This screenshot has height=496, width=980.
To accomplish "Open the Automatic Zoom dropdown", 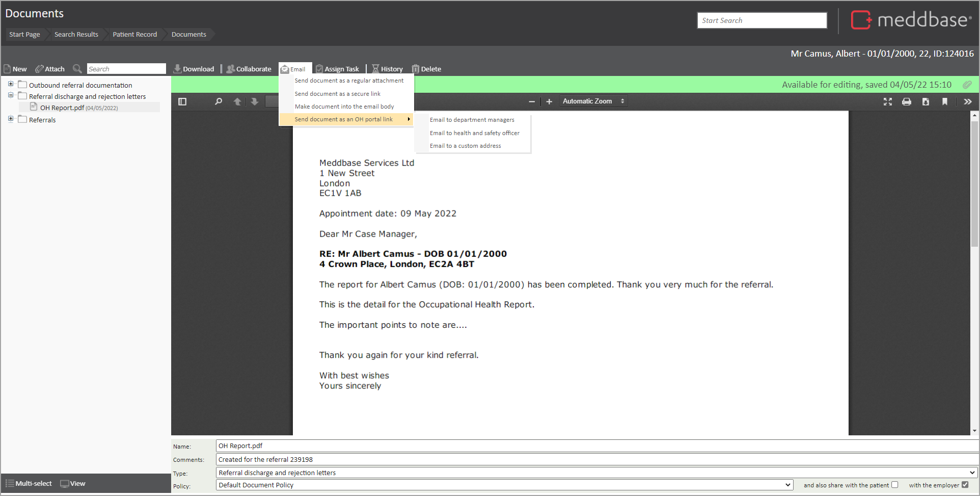I will pyautogui.click(x=593, y=101).
